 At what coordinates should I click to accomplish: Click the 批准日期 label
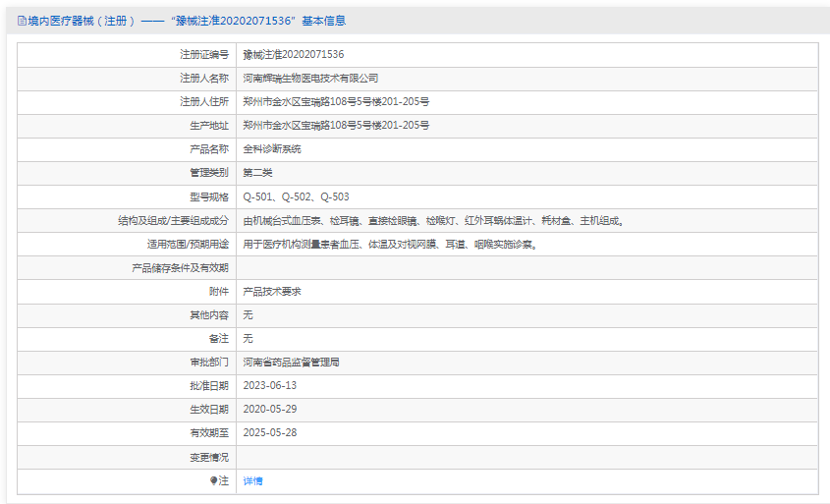(209, 386)
